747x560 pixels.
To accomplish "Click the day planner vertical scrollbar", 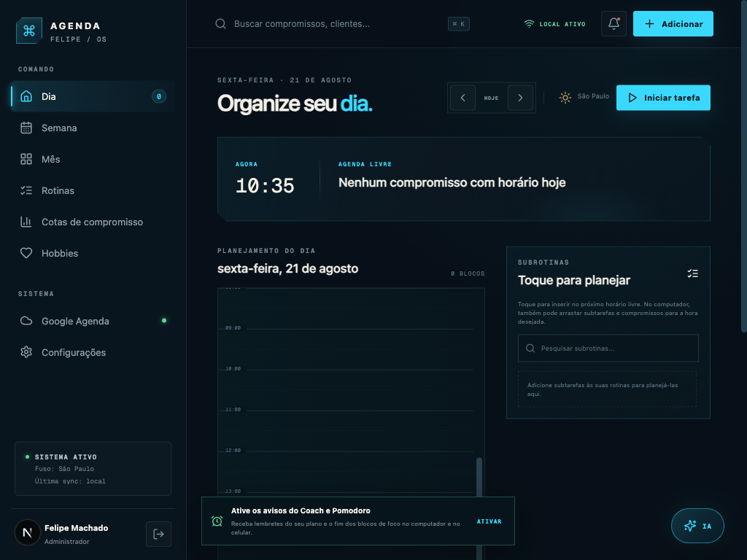I will pyautogui.click(x=479, y=507).
